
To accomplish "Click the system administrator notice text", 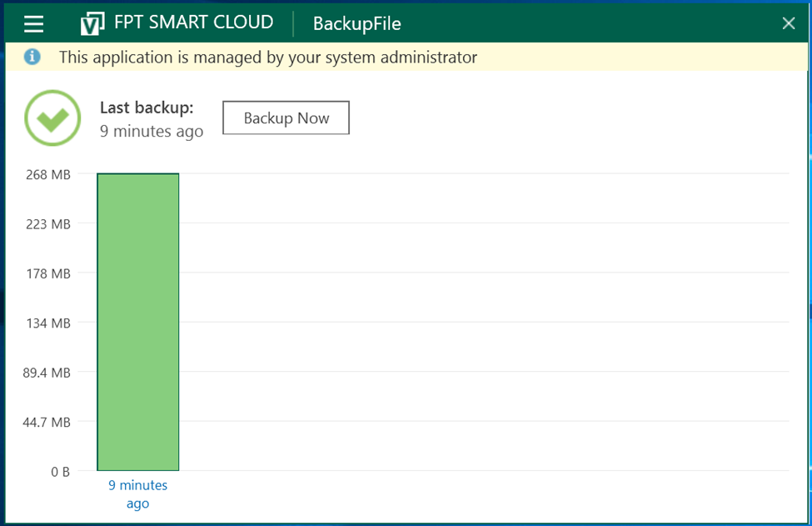I will [x=267, y=58].
